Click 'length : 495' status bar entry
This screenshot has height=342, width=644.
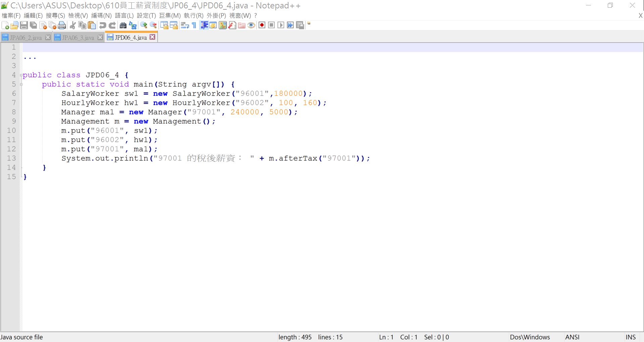coord(295,337)
